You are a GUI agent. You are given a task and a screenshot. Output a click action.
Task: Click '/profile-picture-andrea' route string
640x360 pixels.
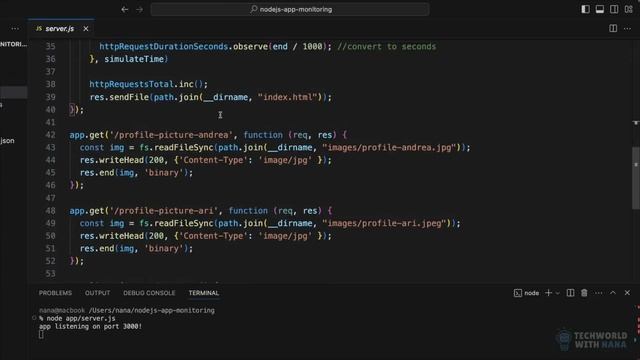click(171, 135)
